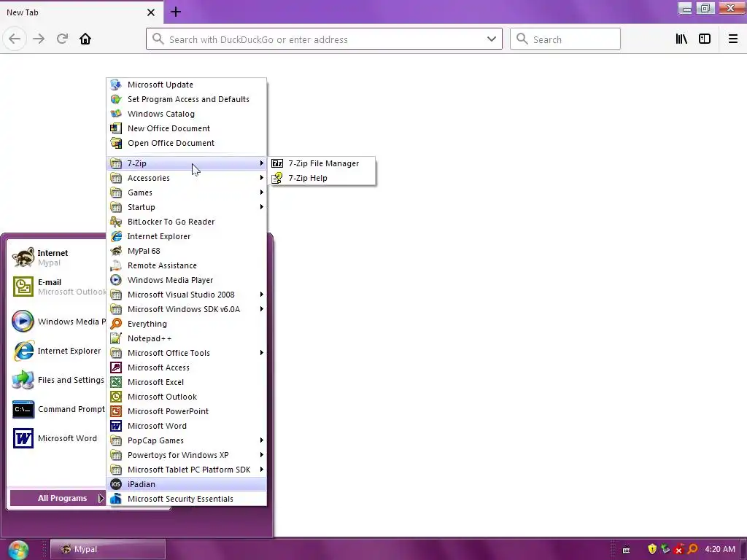Click the browser home icon
This screenshot has width=747, height=560.
pyautogui.click(x=85, y=39)
